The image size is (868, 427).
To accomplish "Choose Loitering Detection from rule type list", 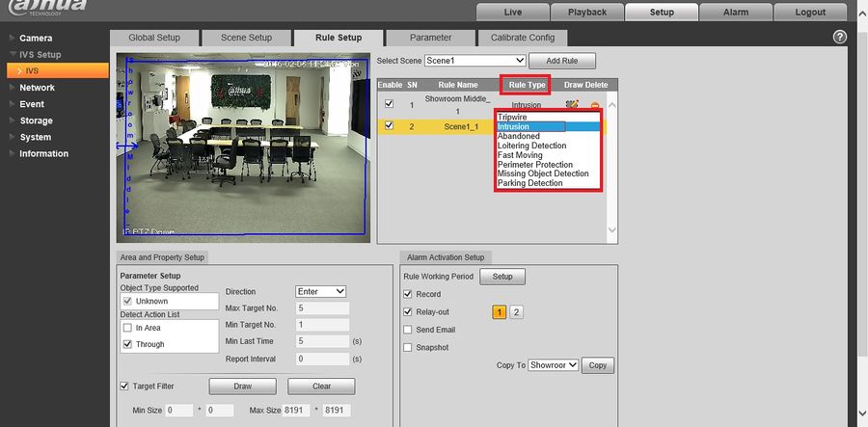I will click(531, 146).
